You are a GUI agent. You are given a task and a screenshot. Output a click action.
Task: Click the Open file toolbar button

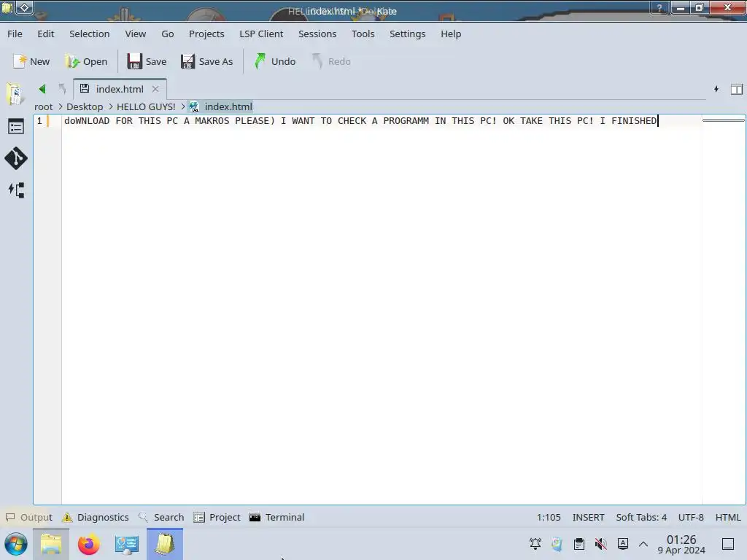(x=86, y=61)
